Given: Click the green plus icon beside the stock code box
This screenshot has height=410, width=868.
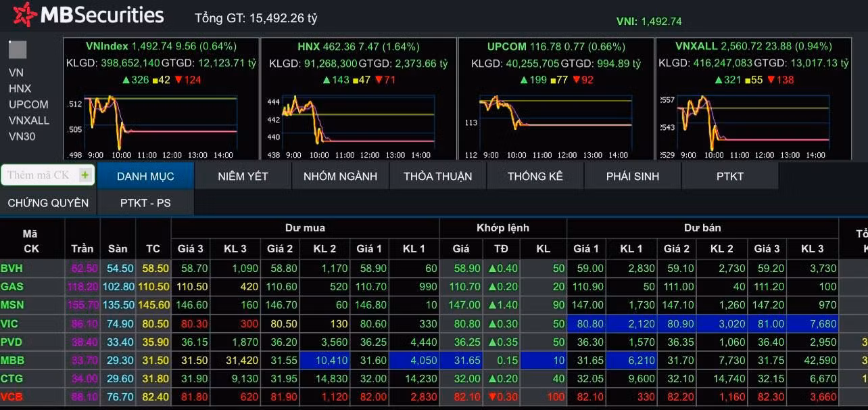Looking at the screenshot, I should (85, 175).
